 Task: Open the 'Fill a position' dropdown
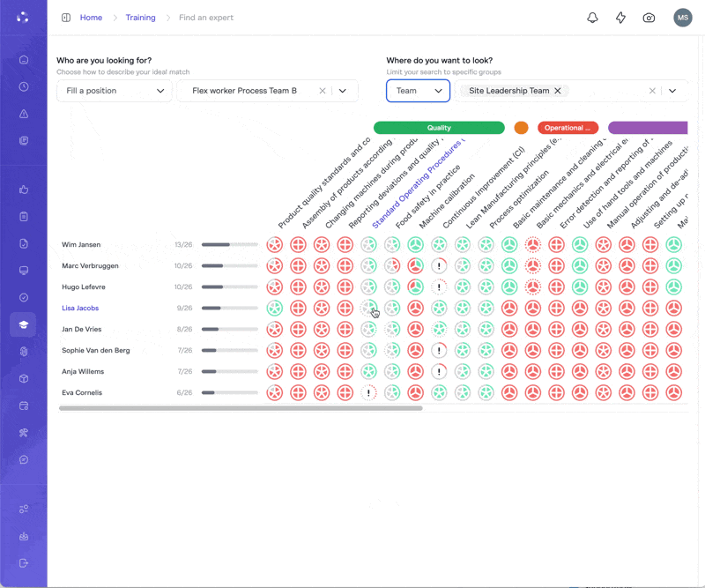click(115, 91)
